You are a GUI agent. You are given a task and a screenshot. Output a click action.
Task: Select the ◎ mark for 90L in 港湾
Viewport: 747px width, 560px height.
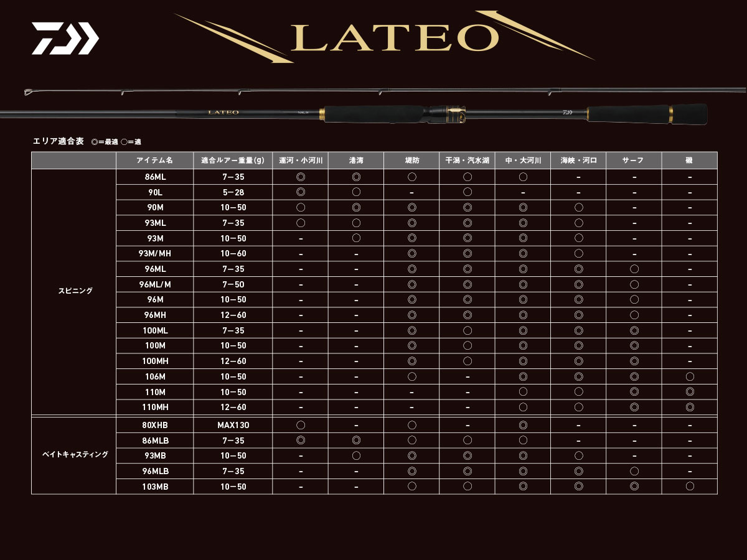pos(355,192)
